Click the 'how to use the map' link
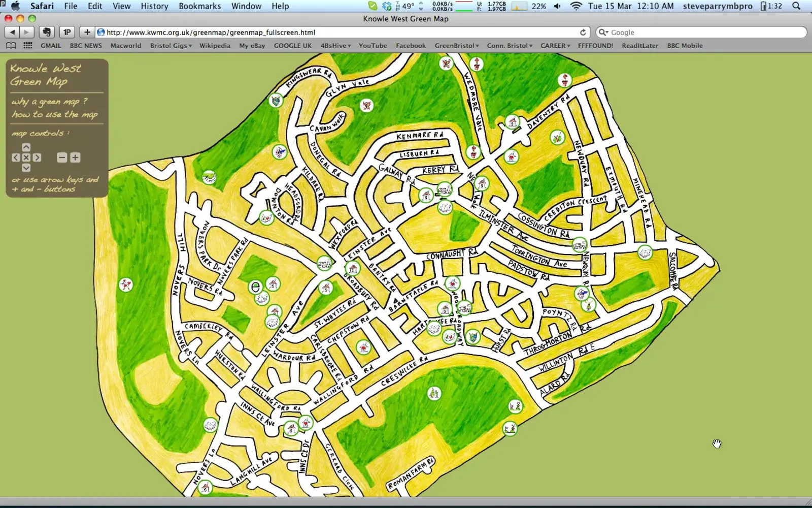 [55, 114]
